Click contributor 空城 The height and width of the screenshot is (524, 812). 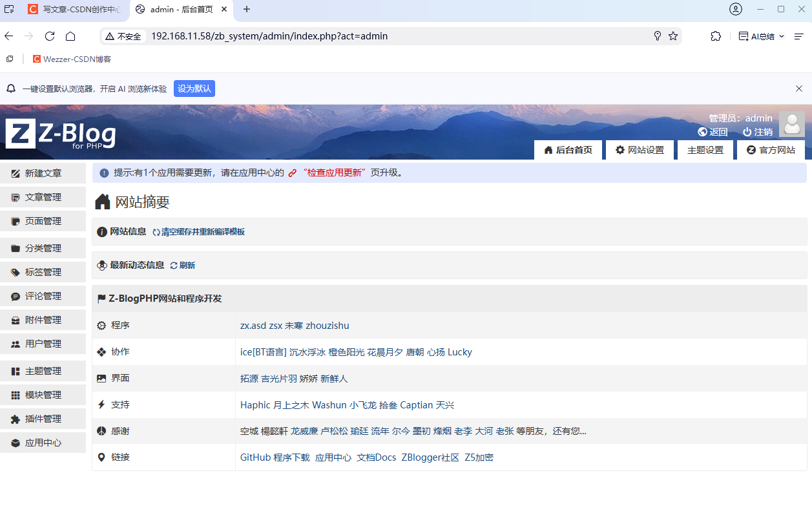click(x=249, y=431)
